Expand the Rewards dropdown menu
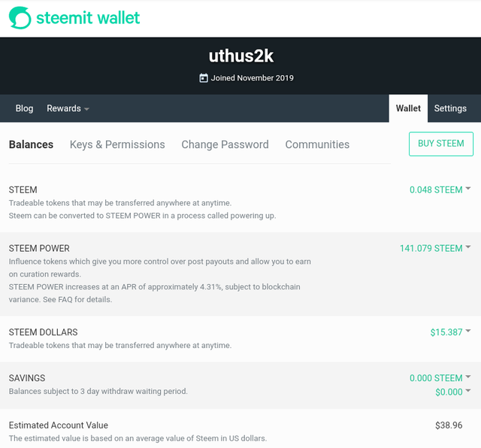Viewport: 481px width, 448px height. click(68, 108)
